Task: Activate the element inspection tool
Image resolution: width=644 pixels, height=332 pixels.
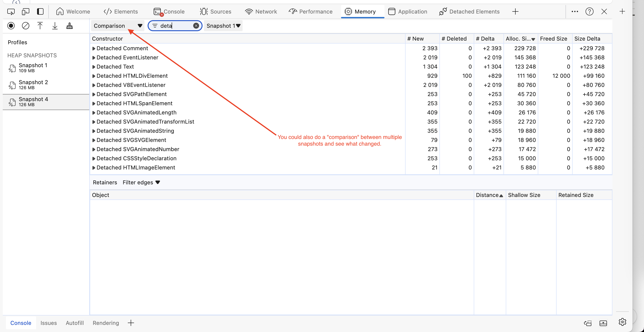Action: (11, 11)
